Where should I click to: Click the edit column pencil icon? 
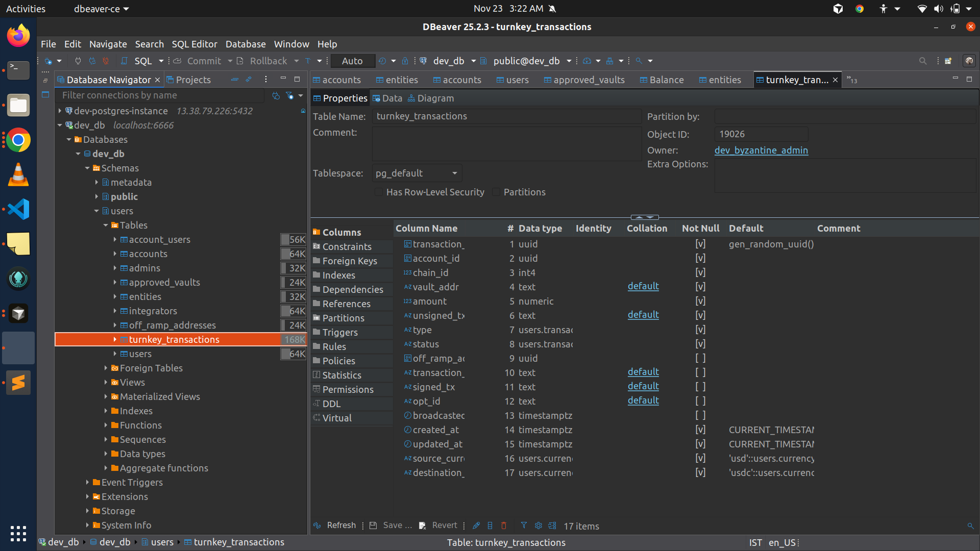click(x=476, y=525)
